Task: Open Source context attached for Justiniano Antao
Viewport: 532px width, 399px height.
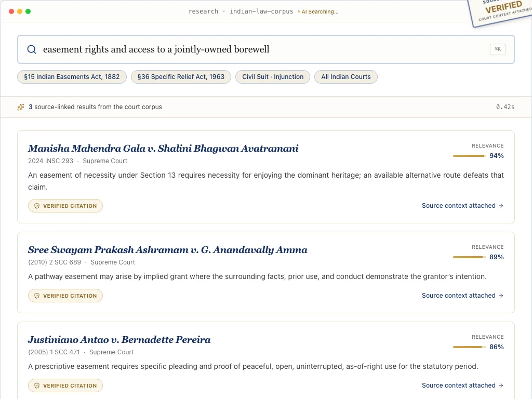Action: click(x=462, y=385)
